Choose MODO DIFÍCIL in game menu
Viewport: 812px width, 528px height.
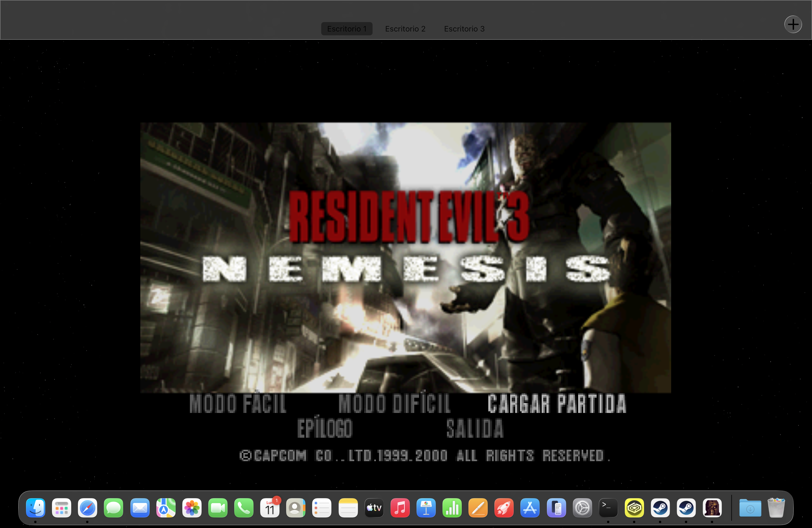[394, 403]
